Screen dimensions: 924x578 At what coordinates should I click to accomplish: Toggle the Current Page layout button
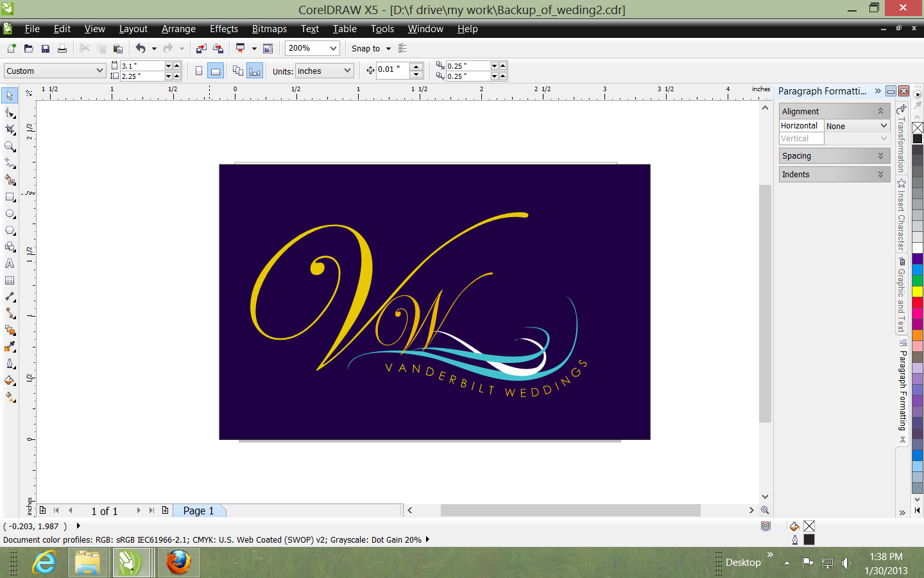pos(255,71)
